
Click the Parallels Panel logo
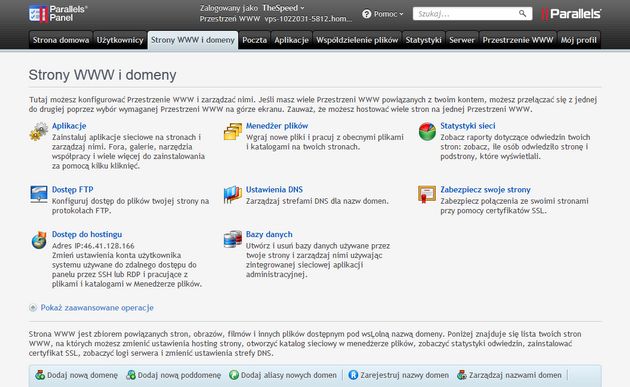58,14
